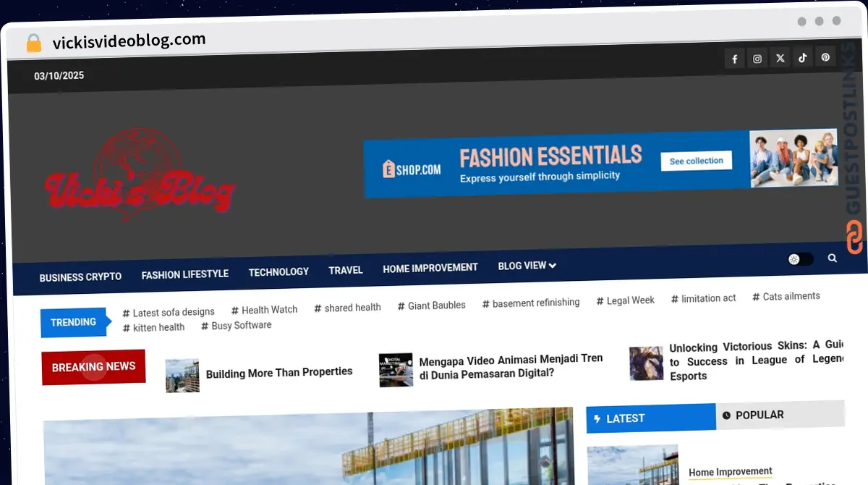Select the Legal Week trending tag
The height and width of the screenshot is (485, 868).
point(626,300)
